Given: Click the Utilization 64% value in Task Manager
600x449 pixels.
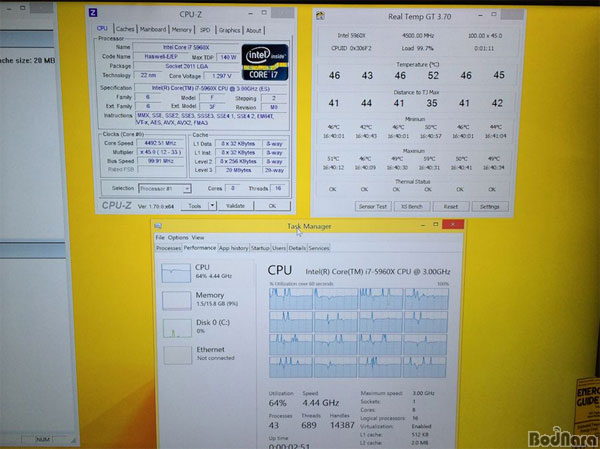Looking at the screenshot, I should coord(277,403).
